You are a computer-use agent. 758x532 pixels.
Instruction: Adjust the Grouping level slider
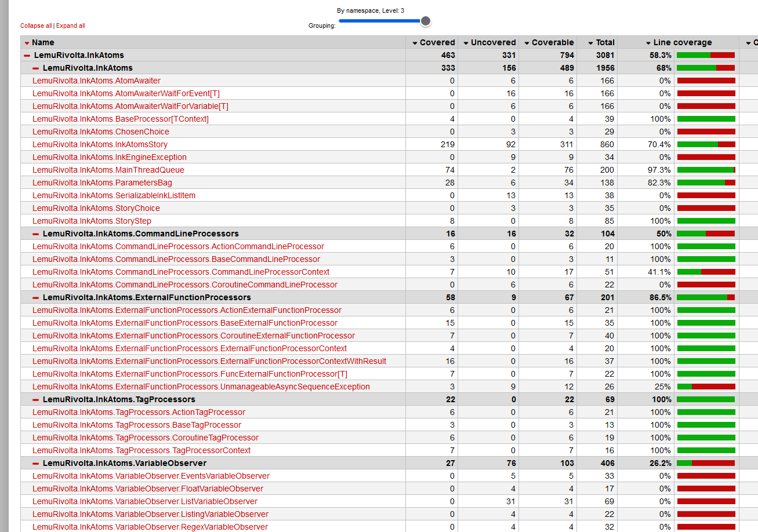385,21
